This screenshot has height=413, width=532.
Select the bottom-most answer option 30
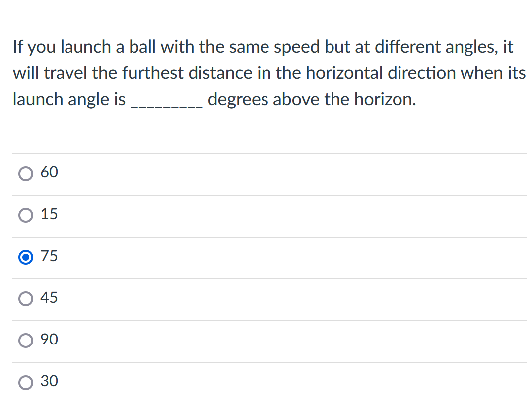click(x=25, y=382)
